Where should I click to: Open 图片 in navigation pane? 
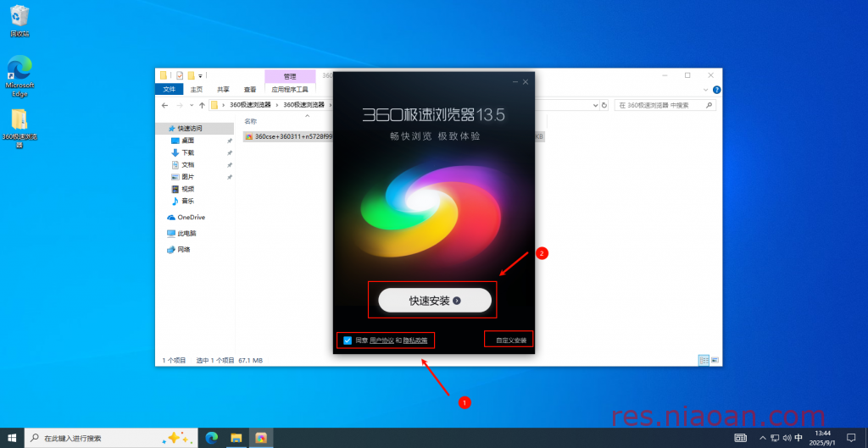(x=187, y=177)
